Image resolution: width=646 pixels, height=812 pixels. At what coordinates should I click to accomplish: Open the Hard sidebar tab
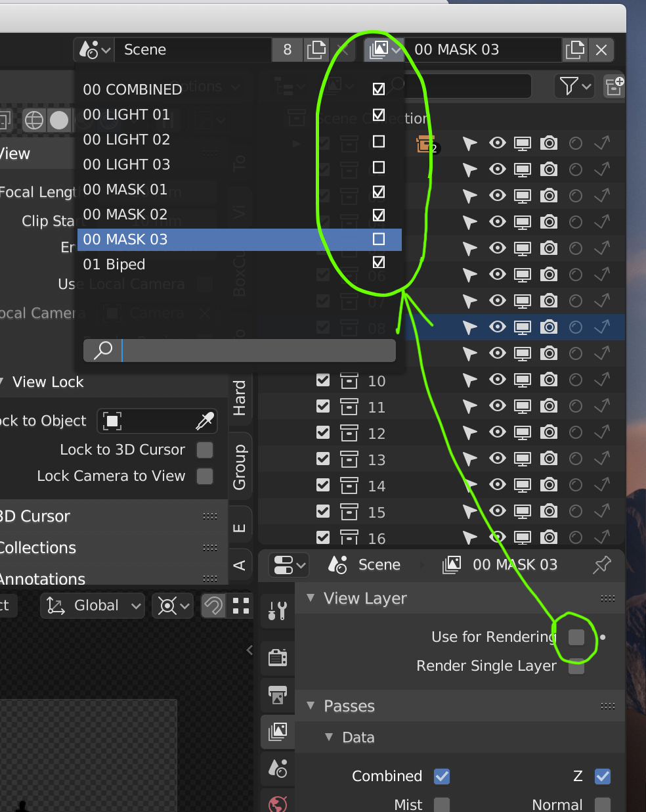(240, 398)
